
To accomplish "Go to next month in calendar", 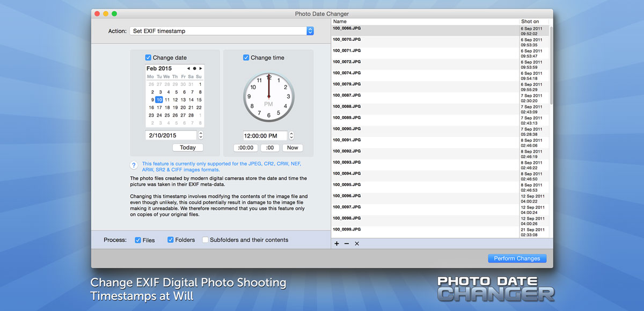I will click(201, 69).
